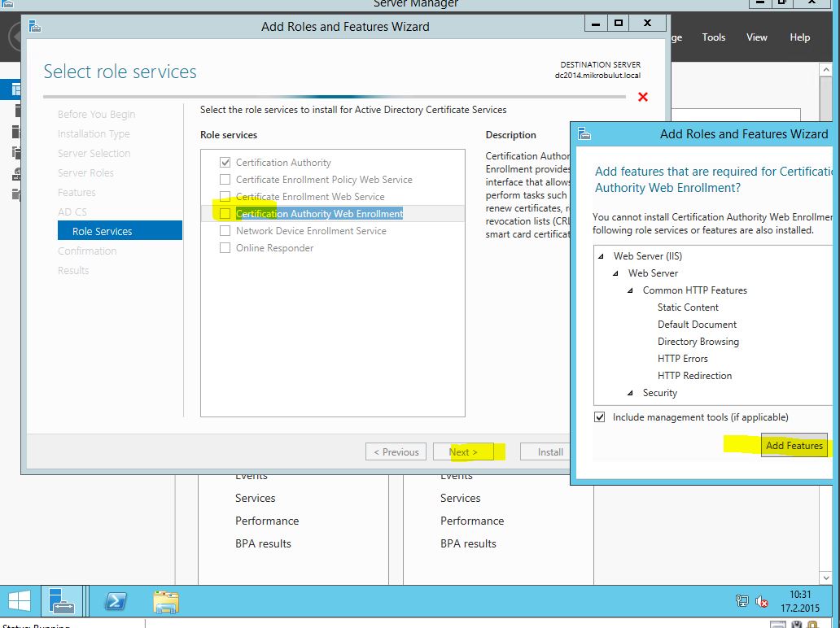Check Certification Authority Web Enrollment box
The image size is (840, 628).
pyautogui.click(x=225, y=214)
